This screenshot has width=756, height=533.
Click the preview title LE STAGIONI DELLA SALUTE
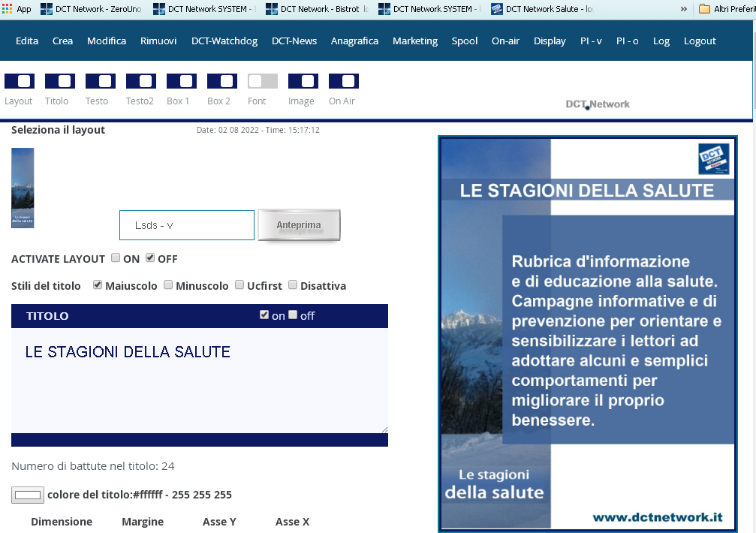(x=587, y=191)
